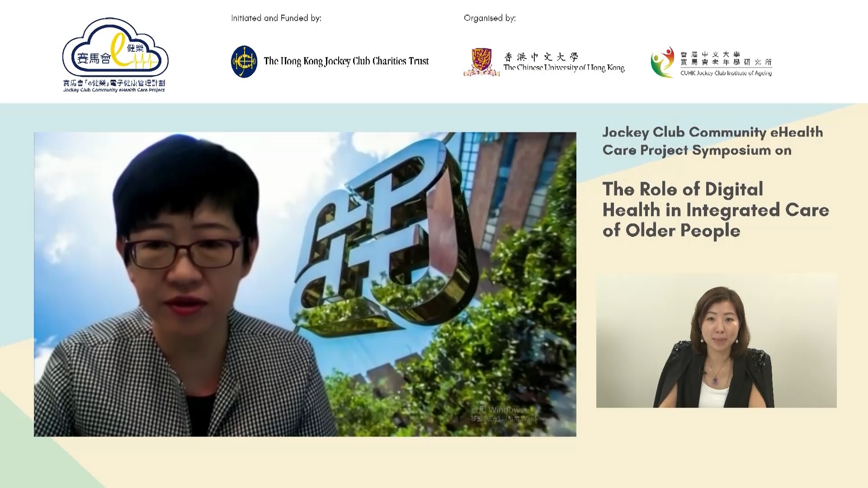Click the speaker's glasses in the main video
This screenshot has height=488, width=868.
coord(182,253)
